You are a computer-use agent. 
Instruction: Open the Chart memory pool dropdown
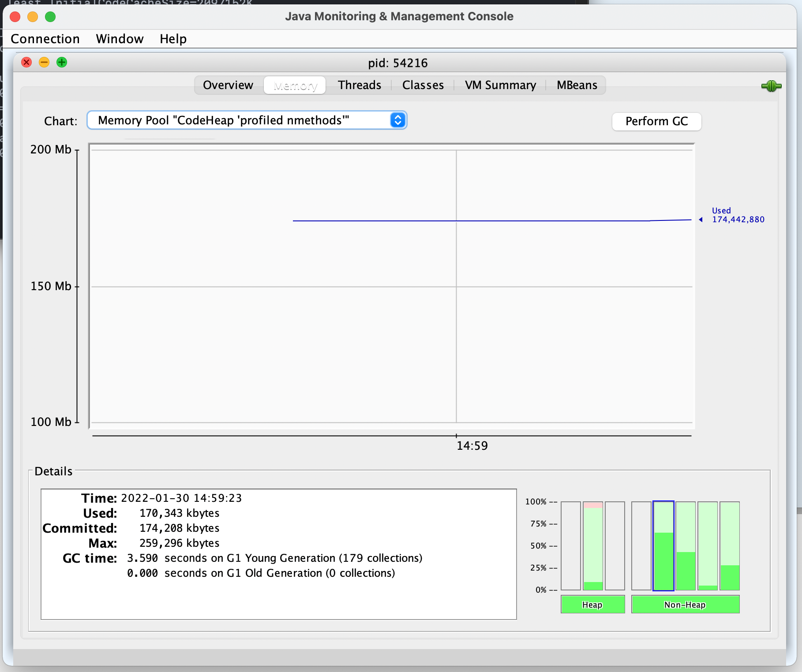click(247, 120)
